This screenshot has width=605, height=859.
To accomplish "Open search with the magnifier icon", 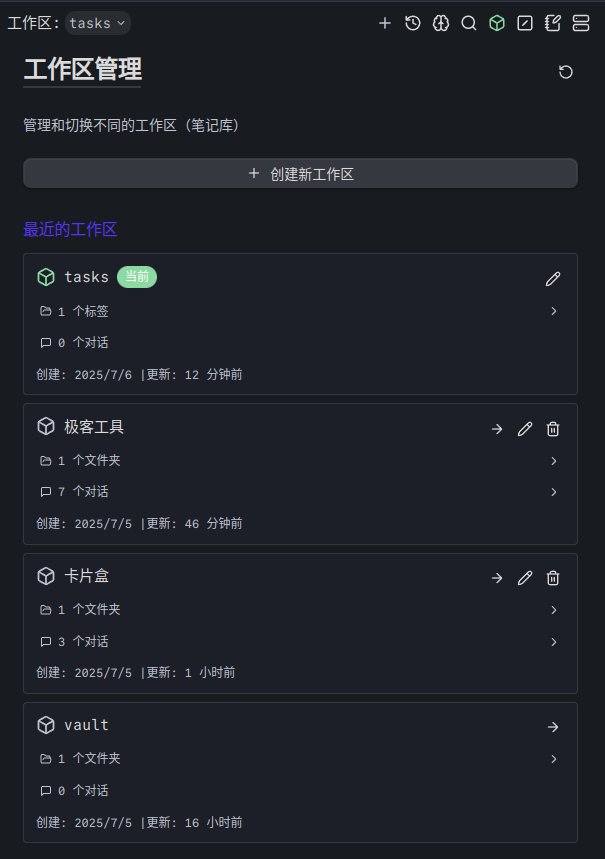I will coord(469,23).
